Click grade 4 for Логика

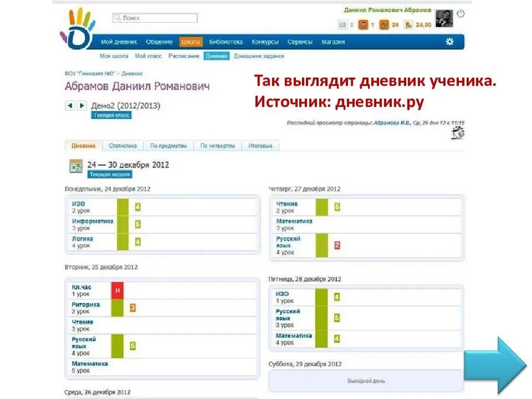point(138,242)
